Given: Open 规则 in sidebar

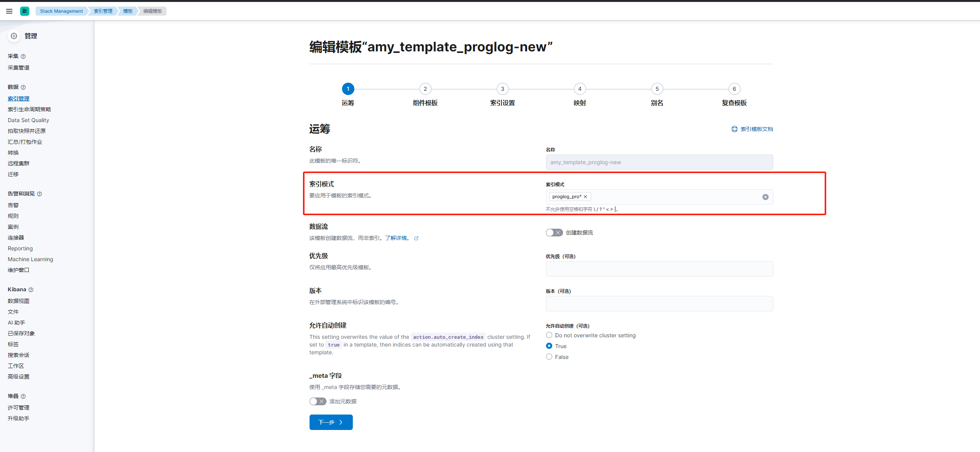Looking at the screenshot, I should point(13,216).
